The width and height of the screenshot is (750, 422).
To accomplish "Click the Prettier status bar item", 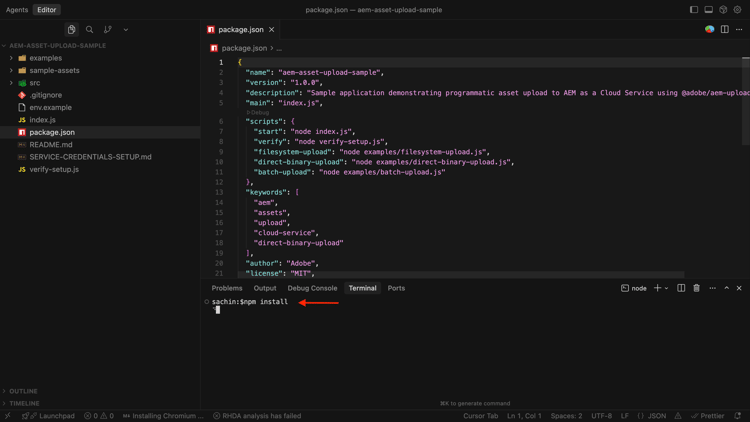I will 708,416.
